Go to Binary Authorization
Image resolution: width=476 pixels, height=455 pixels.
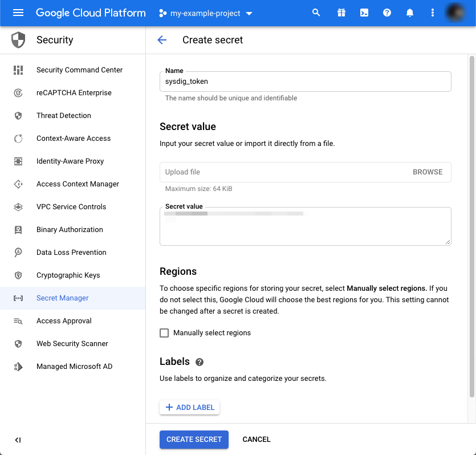[70, 229]
